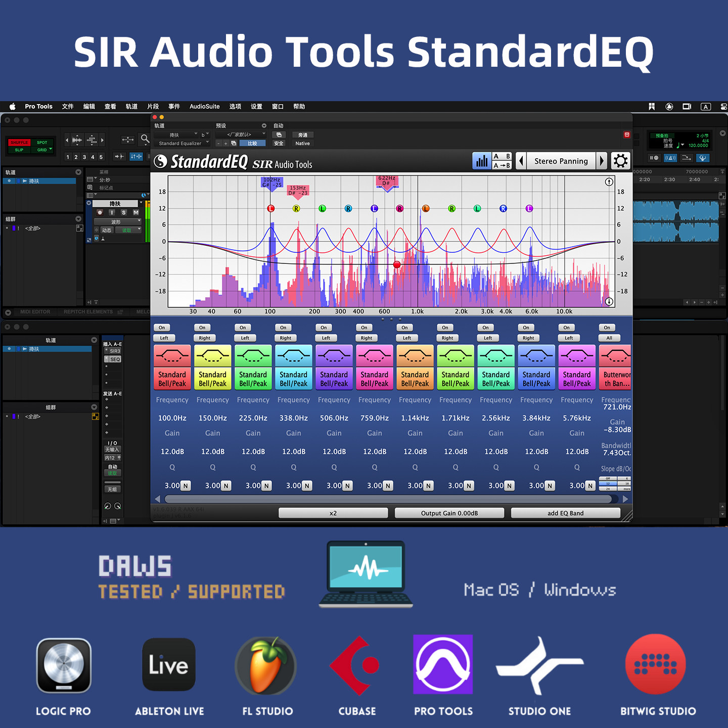This screenshot has height=728, width=728.
Task: Switch the 150Hz band's Right channel button
Action: 205,338
